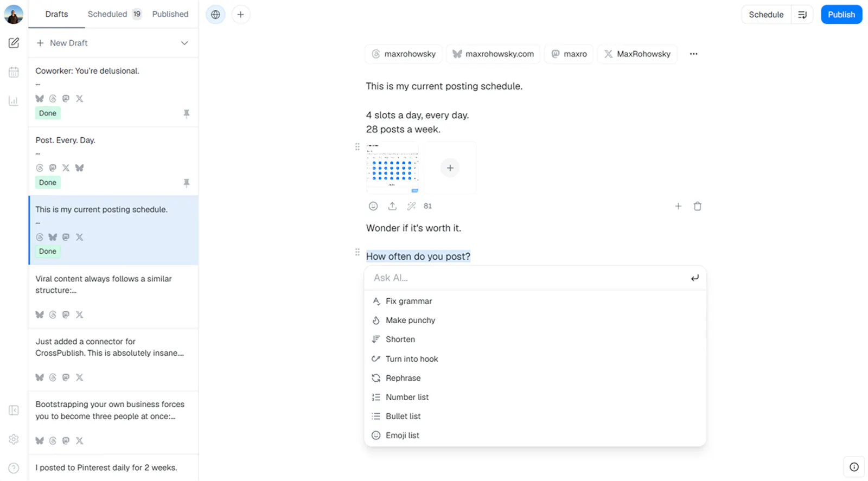Delete the post with the trash icon
This screenshot has width=868, height=481.
(698, 206)
